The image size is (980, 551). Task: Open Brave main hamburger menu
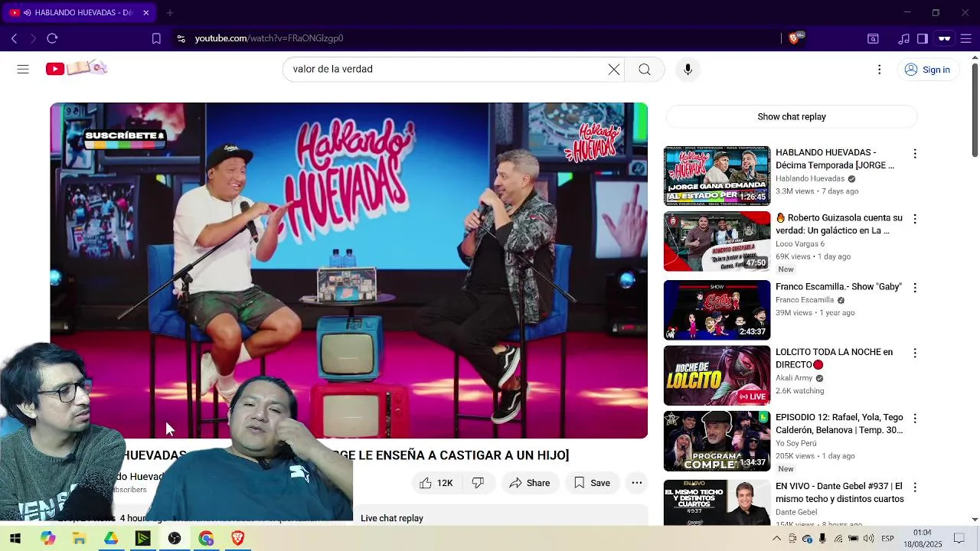click(966, 38)
